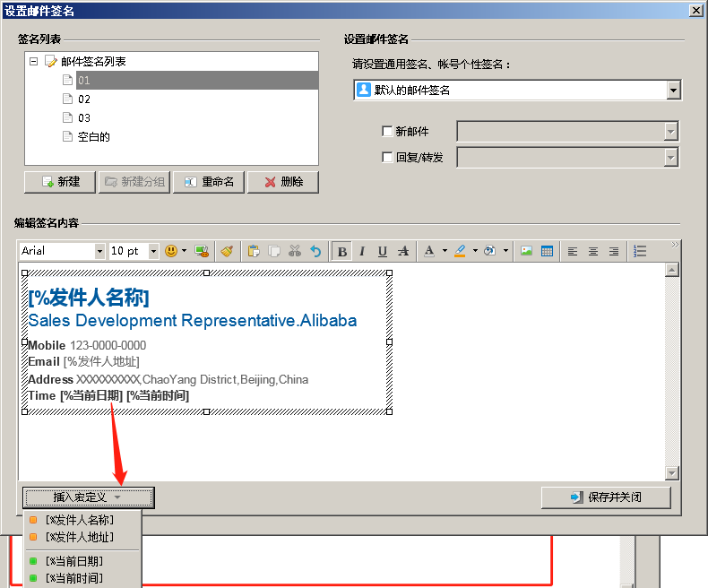Choose [%发件人名称] macro from menu
Image resolution: width=708 pixels, height=588 pixels.
pyautogui.click(x=83, y=520)
